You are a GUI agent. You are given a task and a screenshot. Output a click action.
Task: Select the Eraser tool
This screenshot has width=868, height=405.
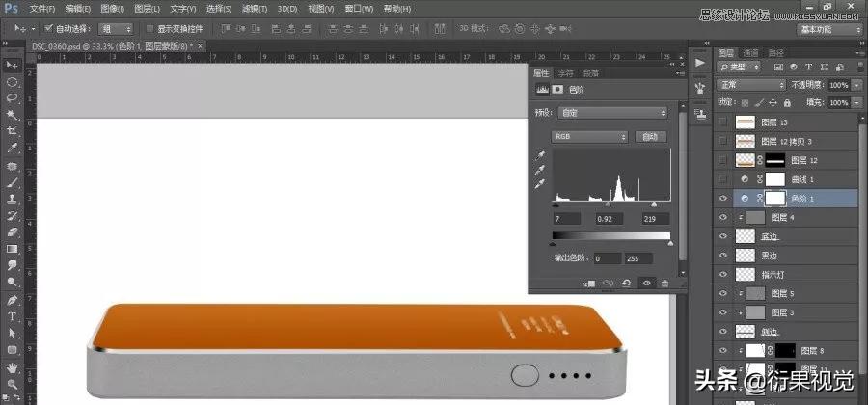pos(13,232)
